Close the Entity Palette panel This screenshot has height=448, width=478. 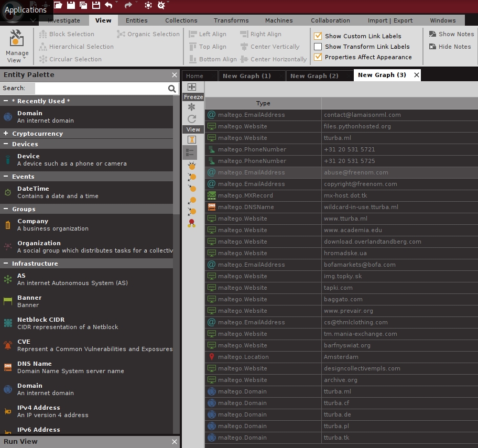click(175, 75)
